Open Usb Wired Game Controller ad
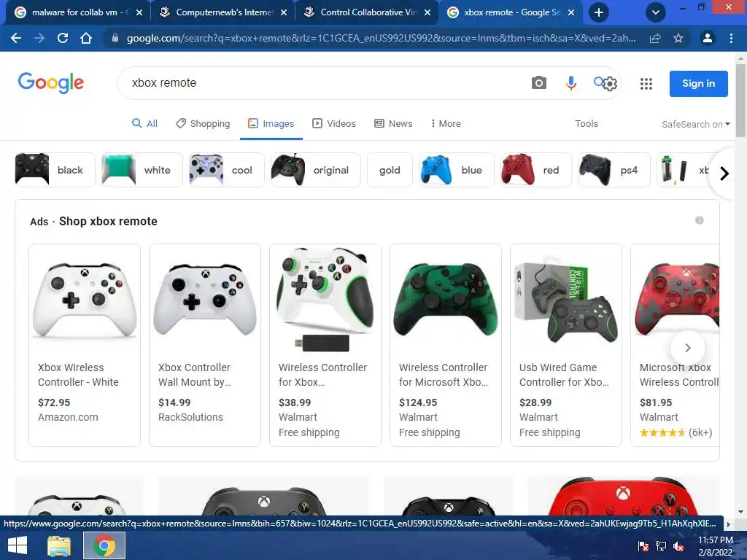 [x=566, y=345]
